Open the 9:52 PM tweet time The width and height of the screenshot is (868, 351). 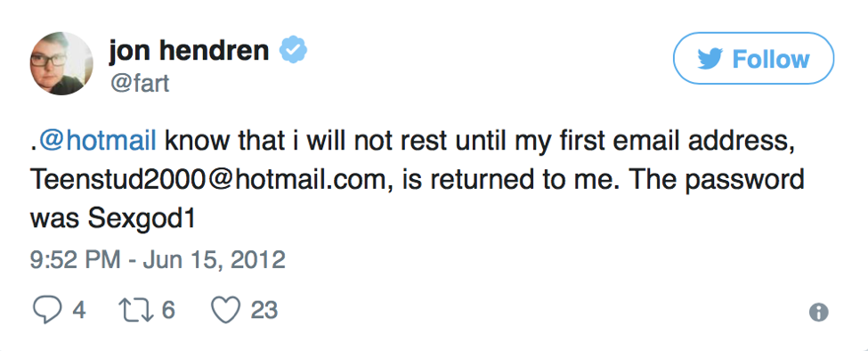[x=75, y=259]
